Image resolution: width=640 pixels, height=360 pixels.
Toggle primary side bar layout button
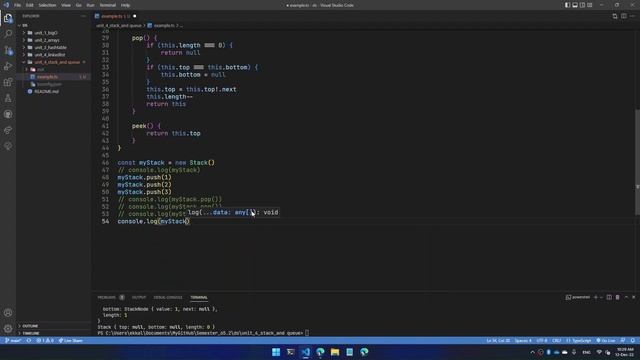tap(567, 5)
